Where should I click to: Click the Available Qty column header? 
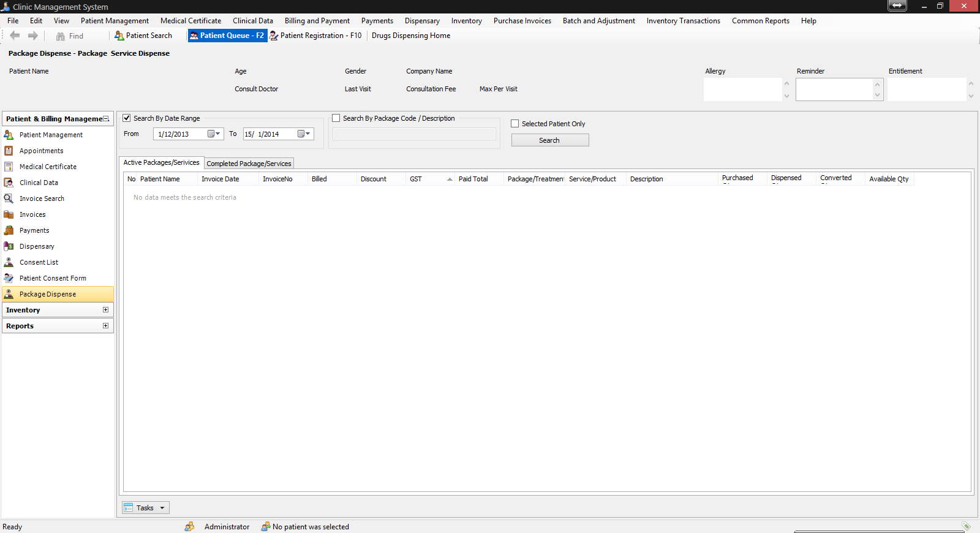point(889,179)
